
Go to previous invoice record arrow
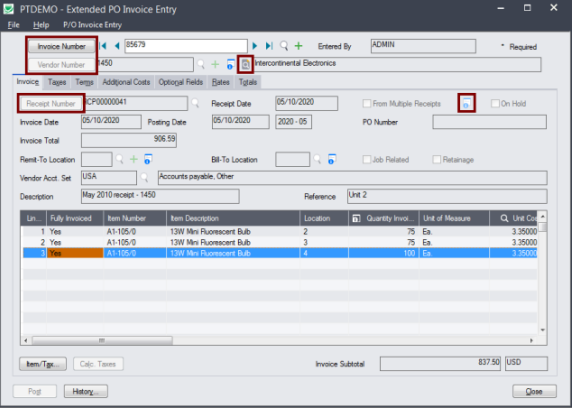117,46
